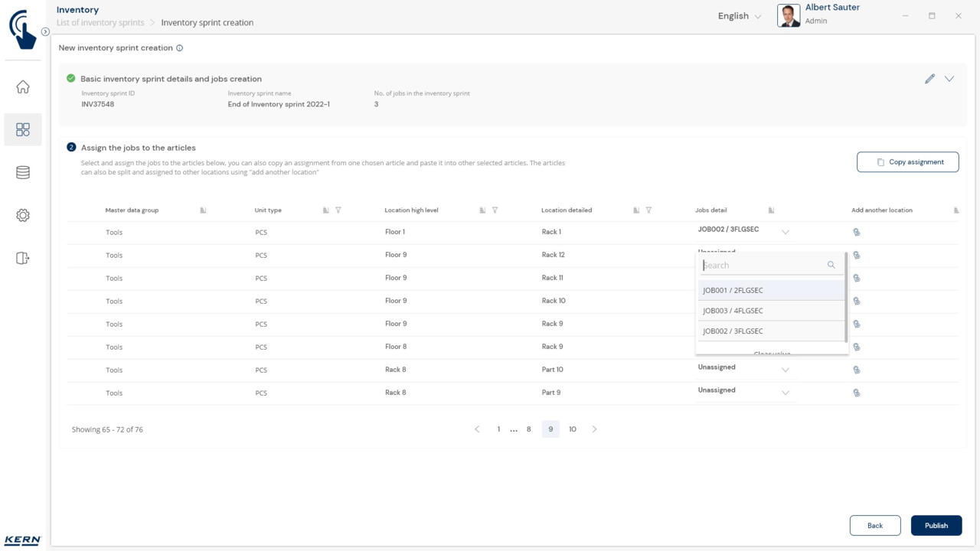Choose JOB003 / 4FLGSEC option
The height and width of the screenshot is (551, 980).
[733, 311]
